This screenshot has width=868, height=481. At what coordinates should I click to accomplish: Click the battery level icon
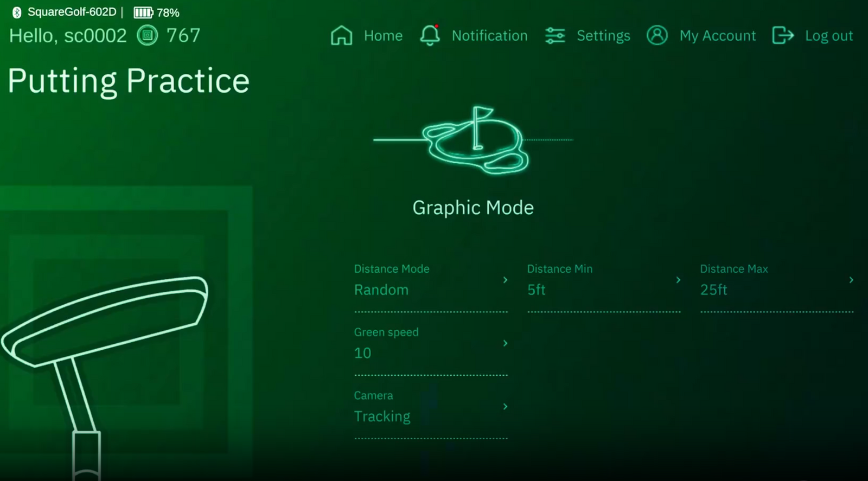(x=143, y=12)
